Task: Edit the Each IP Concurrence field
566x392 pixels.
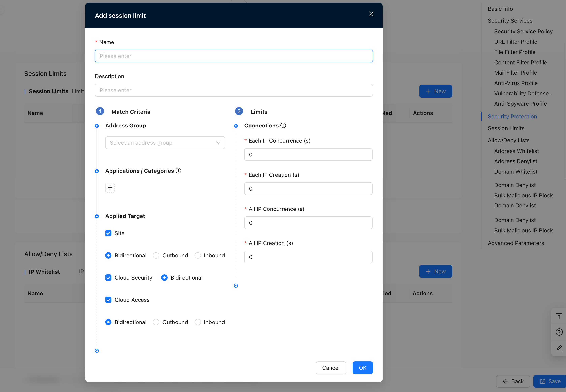Action: 308,154
